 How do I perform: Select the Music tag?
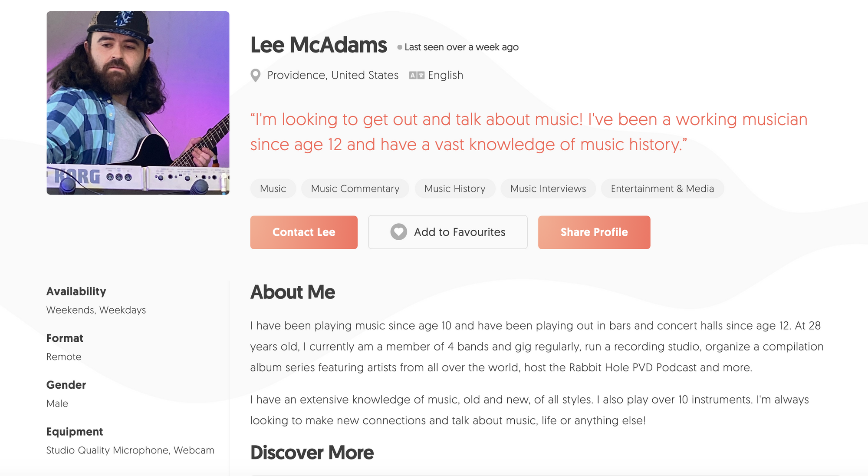pos(273,188)
